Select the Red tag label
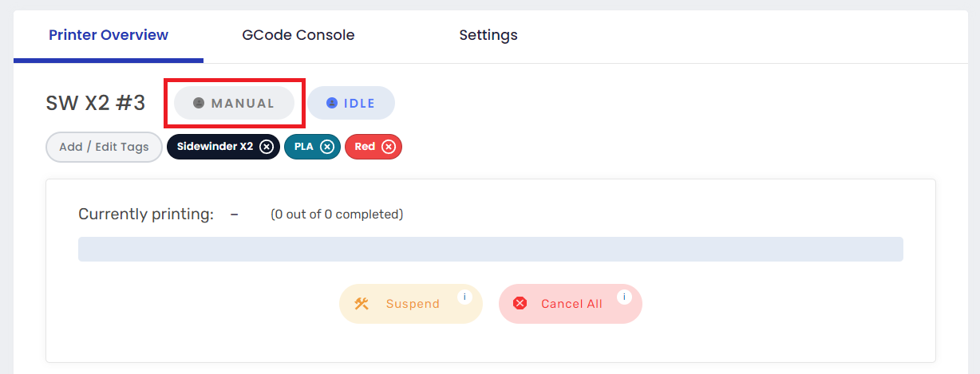The width and height of the screenshot is (980, 374). [365, 147]
